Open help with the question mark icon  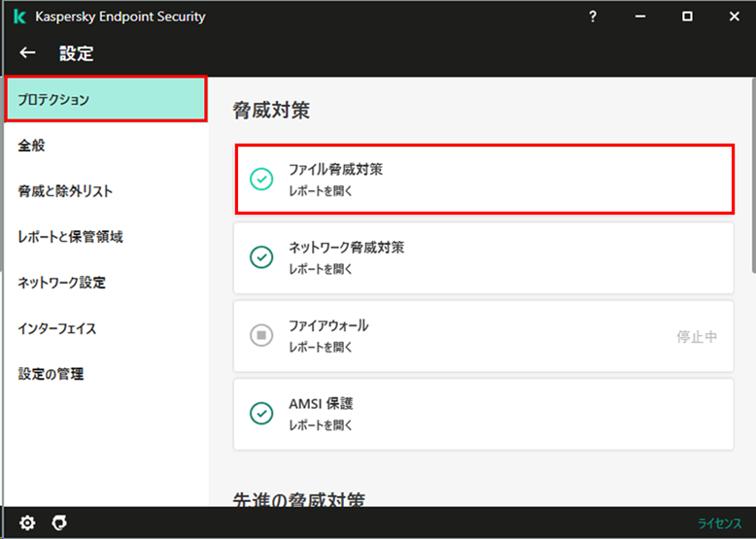(593, 17)
